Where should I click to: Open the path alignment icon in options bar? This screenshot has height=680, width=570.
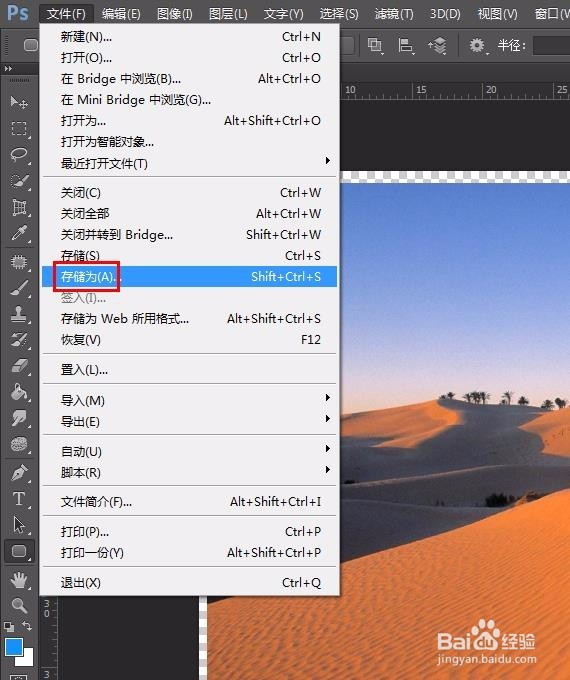coord(406,45)
